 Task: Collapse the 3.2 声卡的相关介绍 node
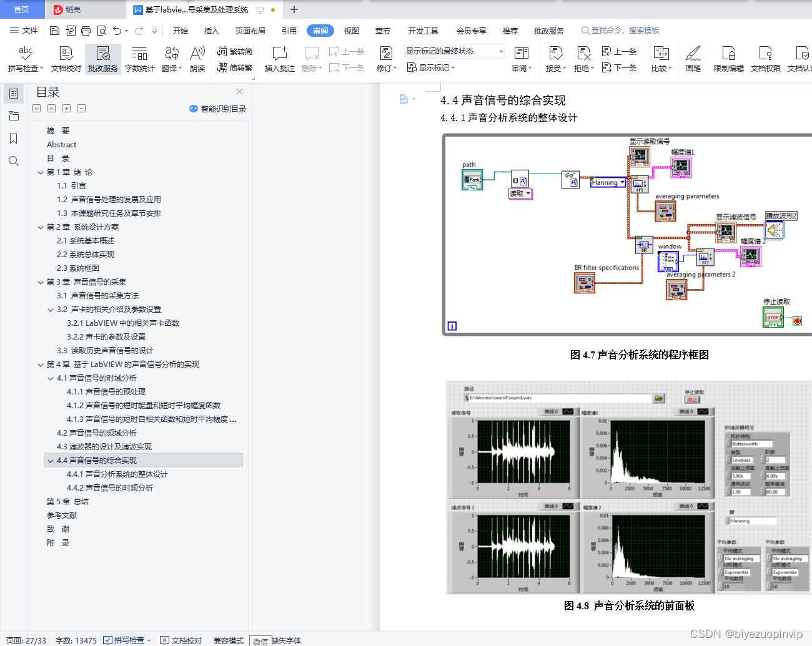(x=51, y=310)
